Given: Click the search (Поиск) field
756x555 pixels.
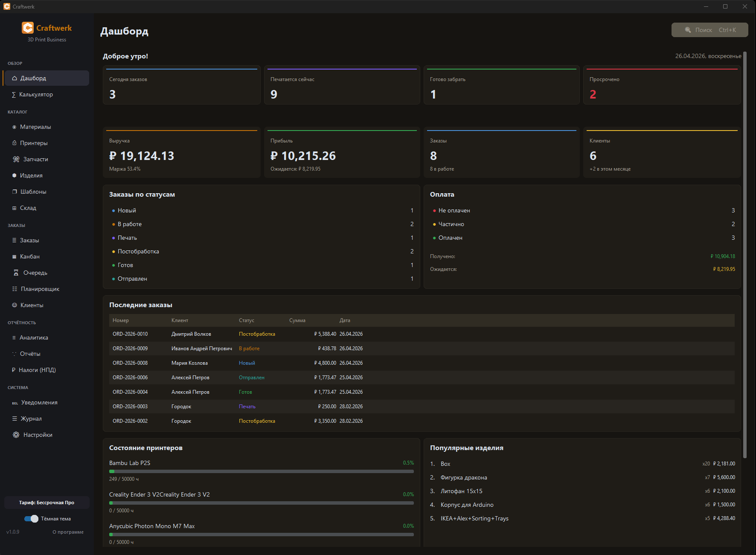Looking at the screenshot, I should click(709, 30).
